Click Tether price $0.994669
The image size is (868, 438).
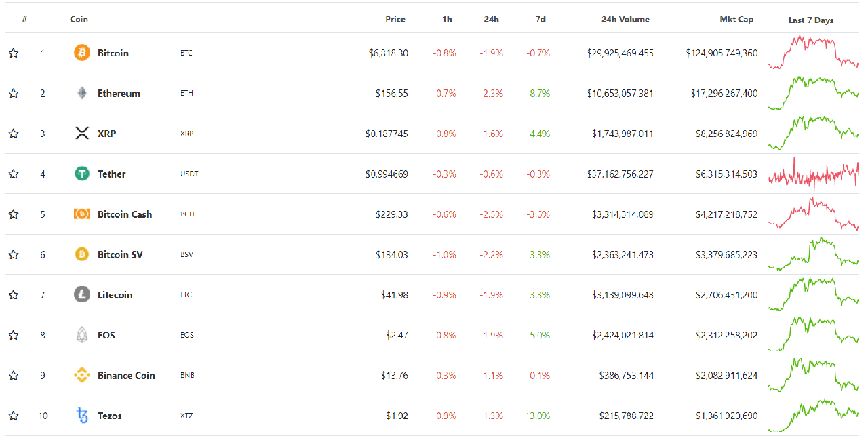[x=387, y=174]
